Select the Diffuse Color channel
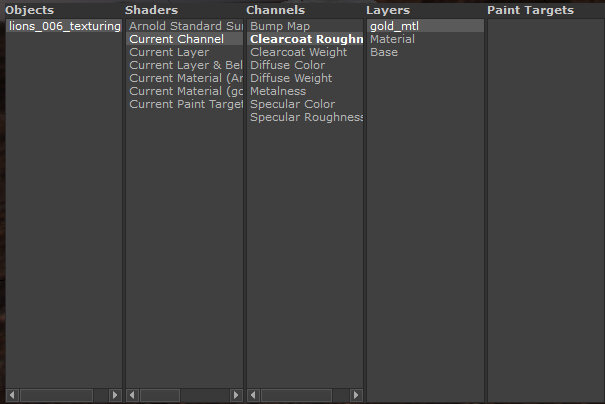The image size is (605, 404). (287, 65)
